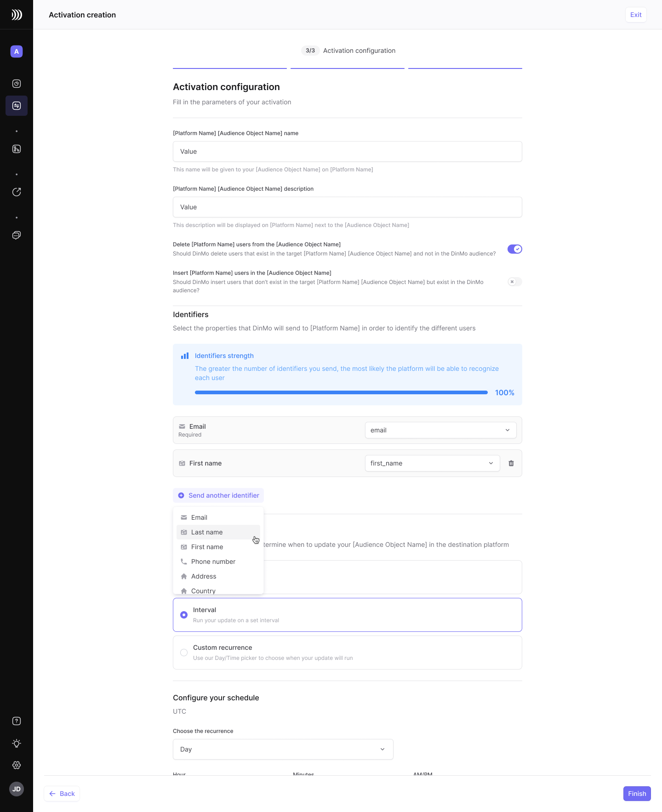662x812 pixels.
Task: Choose Last name from identifier menu
Action: pos(207,532)
